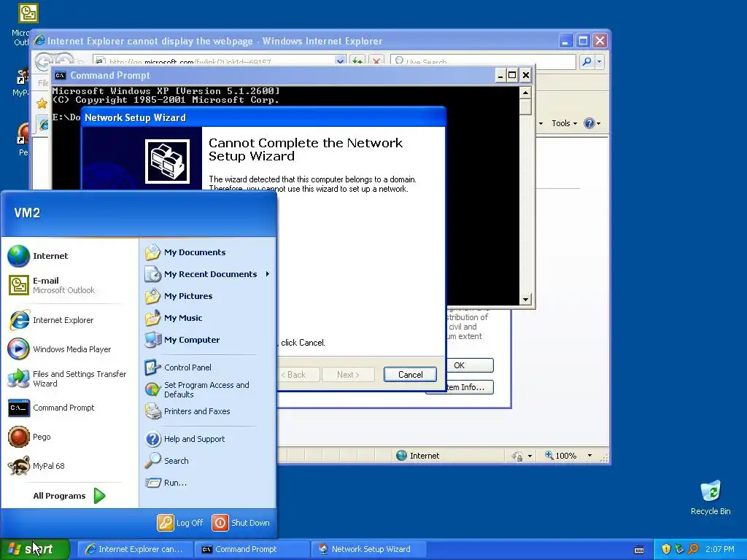Screen dimensions: 747x560
Task: Click the Internet zone status bar entry
Action: click(x=418, y=456)
